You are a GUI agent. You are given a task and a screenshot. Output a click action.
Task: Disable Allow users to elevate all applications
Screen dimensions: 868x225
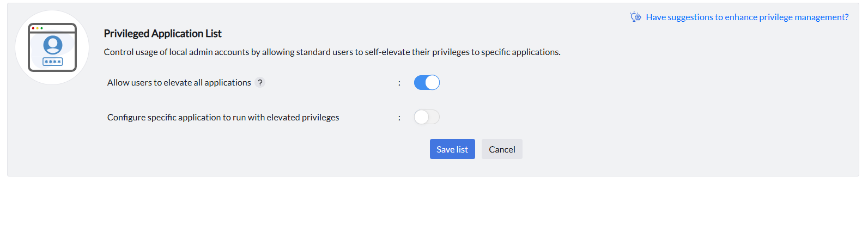tap(427, 82)
